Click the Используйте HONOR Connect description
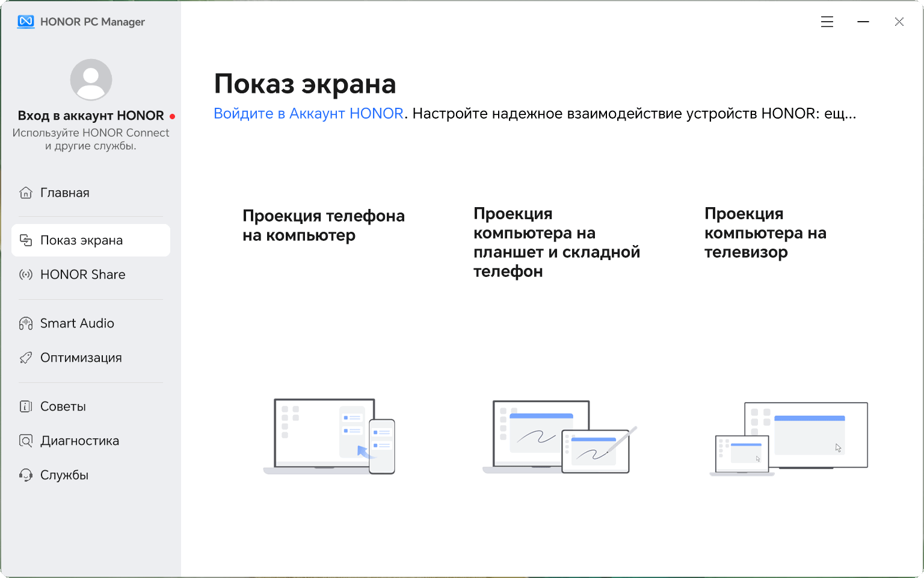Screen dimensions: 924x578 tap(91, 139)
